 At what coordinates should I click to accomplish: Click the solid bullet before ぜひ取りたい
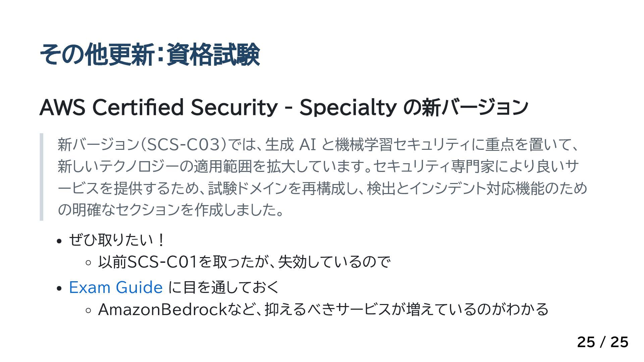click(59, 241)
